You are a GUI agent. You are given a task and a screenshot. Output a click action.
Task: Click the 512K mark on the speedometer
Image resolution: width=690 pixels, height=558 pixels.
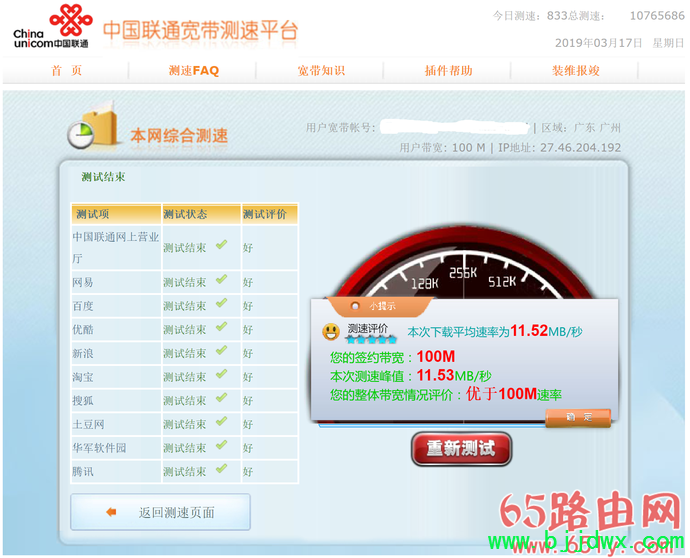click(502, 282)
